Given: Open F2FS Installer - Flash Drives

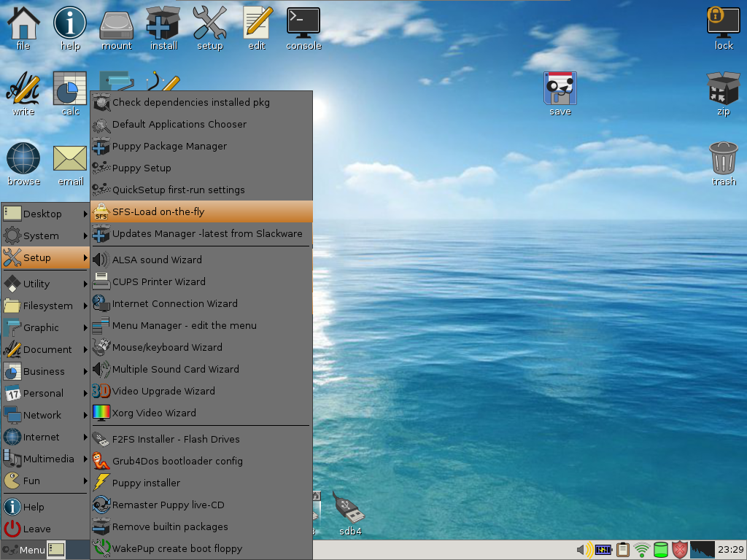Looking at the screenshot, I should (x=201, y=440).
